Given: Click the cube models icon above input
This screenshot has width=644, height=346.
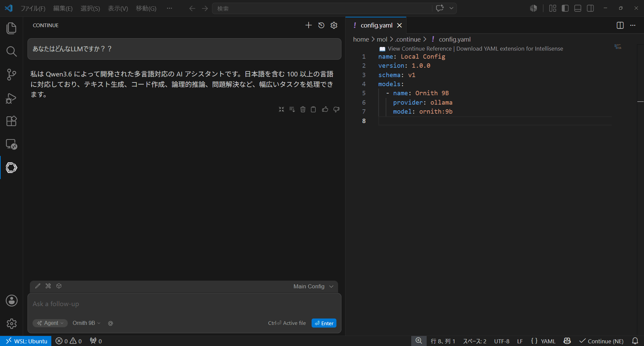Looking at the screenshot, I should tap(59, 286).
